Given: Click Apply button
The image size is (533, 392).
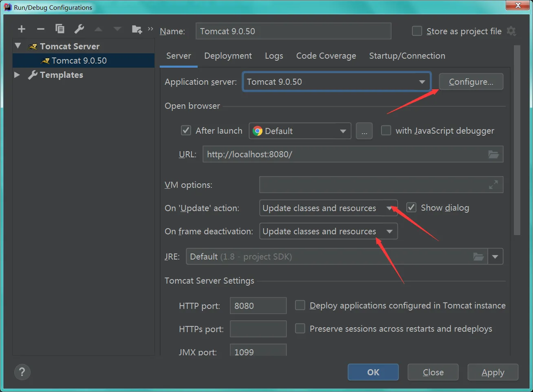Looking at the screenshot, I should (x=493, y=372).
